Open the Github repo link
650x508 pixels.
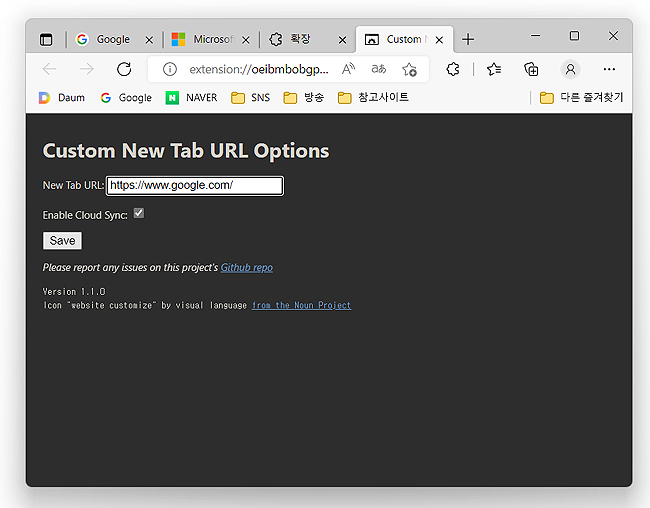(247, 267)
